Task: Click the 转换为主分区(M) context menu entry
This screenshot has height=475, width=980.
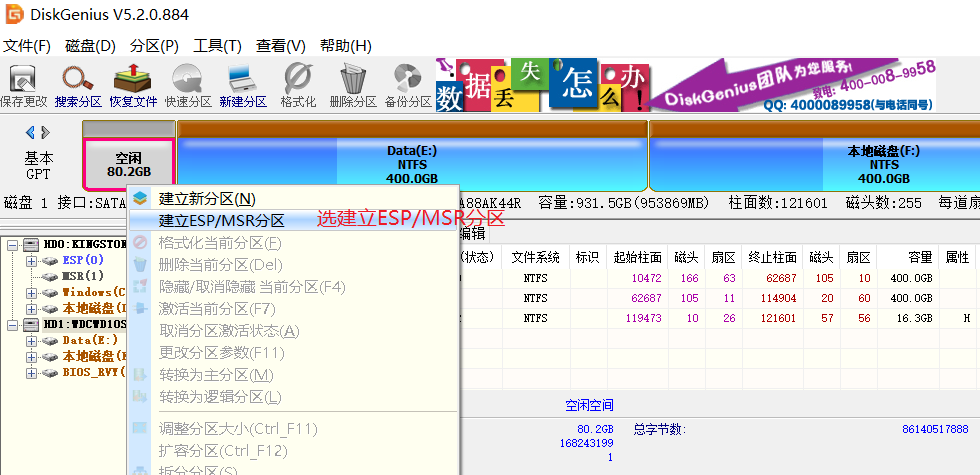Action: click(x=293, y=375)
